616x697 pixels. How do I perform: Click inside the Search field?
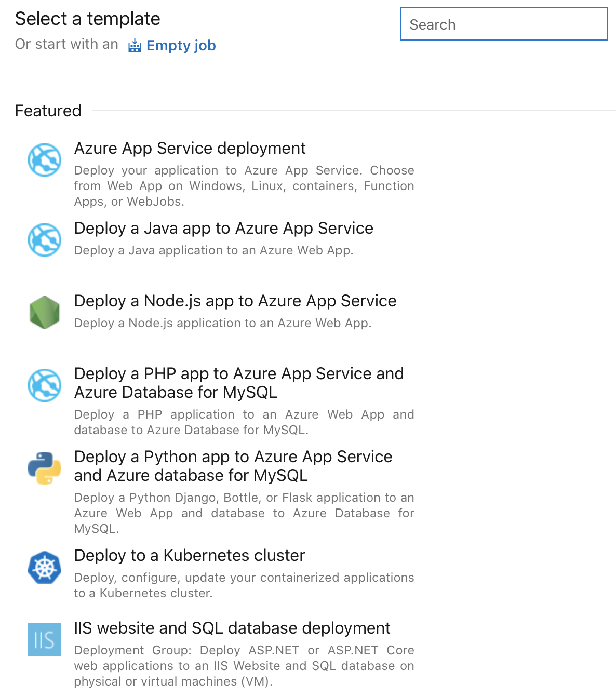[x=503, y=24]
